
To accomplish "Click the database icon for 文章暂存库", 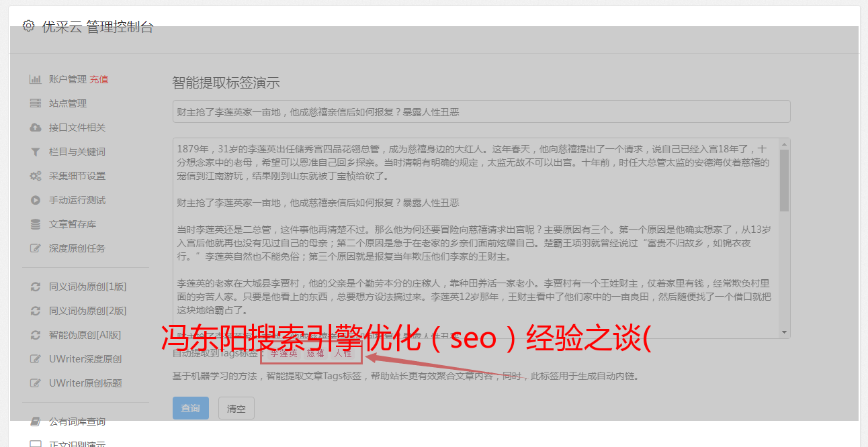I will (x=36, y=224).
